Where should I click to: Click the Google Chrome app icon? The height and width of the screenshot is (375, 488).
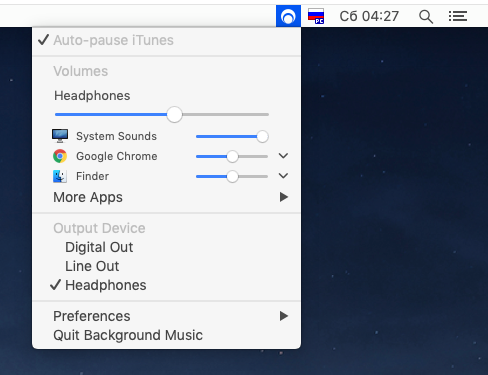click(x=60, y=156)
